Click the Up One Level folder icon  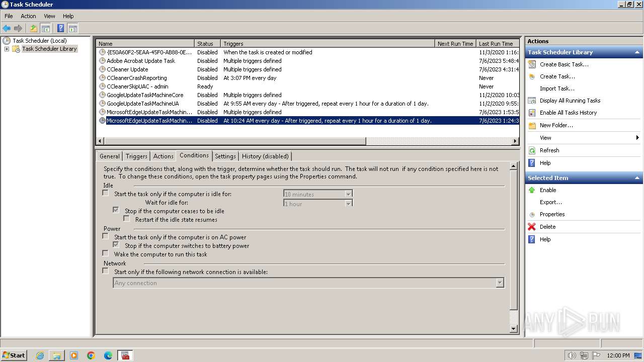(34, 29)
